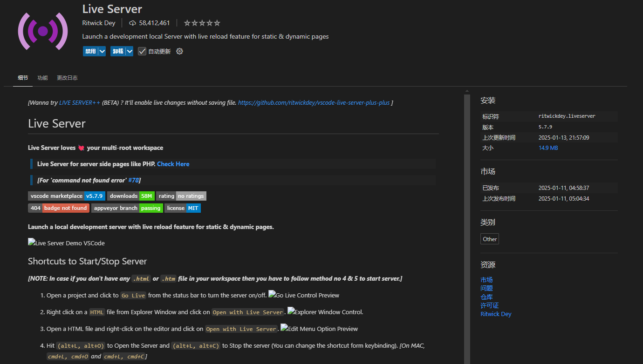Screen dimensions: 643x364
Task: Click the cmd+L, cmd+C shortcut text
Action: pyautogui.click(x=124, y=357)
